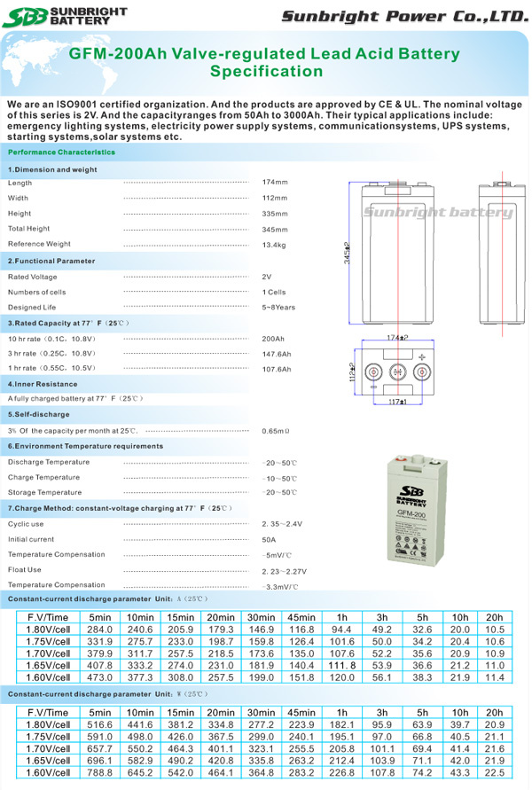Click the 3.Rated Capacity section heading
This screenshot has width=532, height=790.
[x=68, y=323]
